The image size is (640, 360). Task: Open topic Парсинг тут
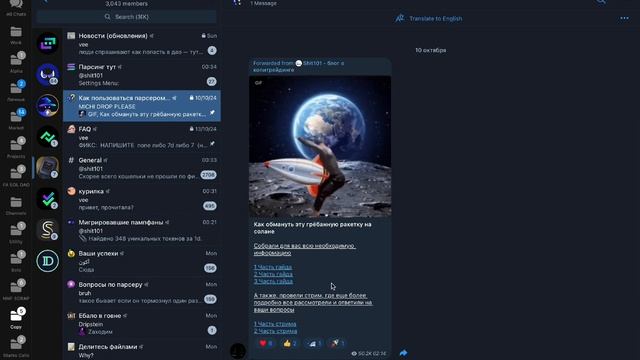tap(142, 75)
